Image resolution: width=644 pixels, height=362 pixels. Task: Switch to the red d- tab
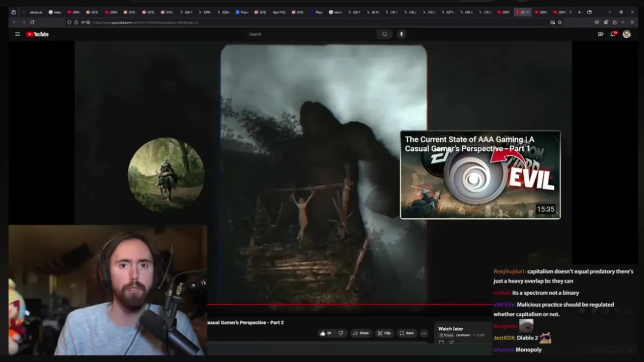coord(336,12)
